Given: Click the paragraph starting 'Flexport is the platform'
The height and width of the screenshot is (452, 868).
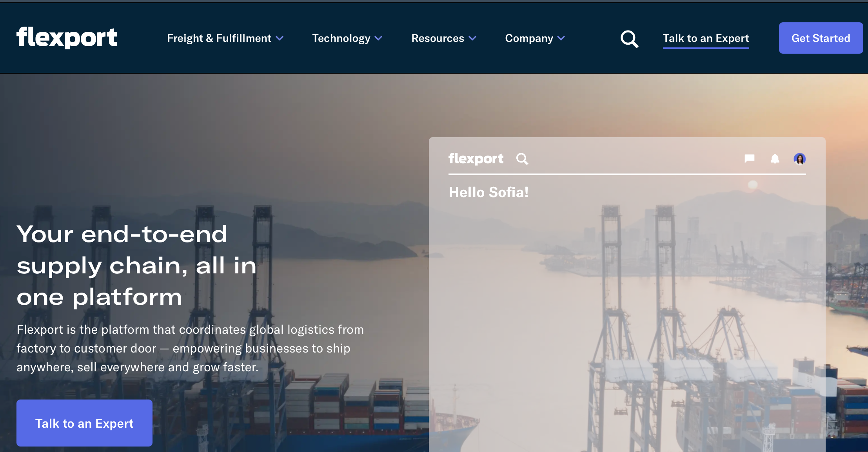Looking at the screenshot, I should pos(190,348).
